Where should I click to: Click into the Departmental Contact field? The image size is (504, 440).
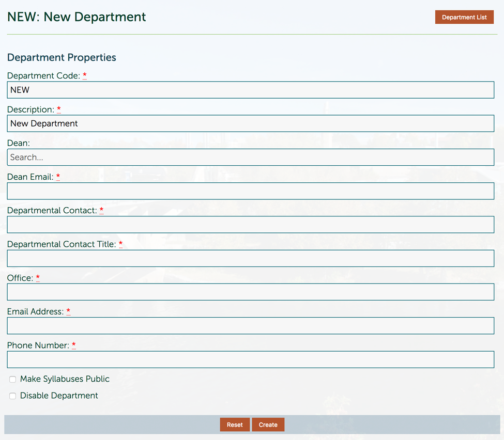[x=250, y=225]
